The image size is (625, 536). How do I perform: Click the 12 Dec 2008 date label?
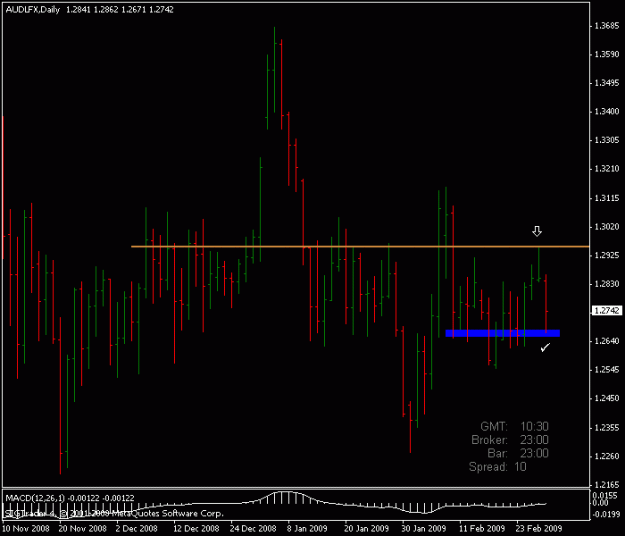pos(196,529)
